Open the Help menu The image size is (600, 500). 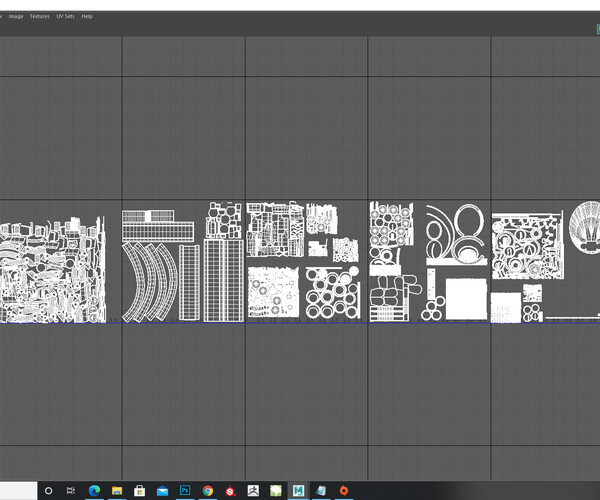[x=87, y=17]
